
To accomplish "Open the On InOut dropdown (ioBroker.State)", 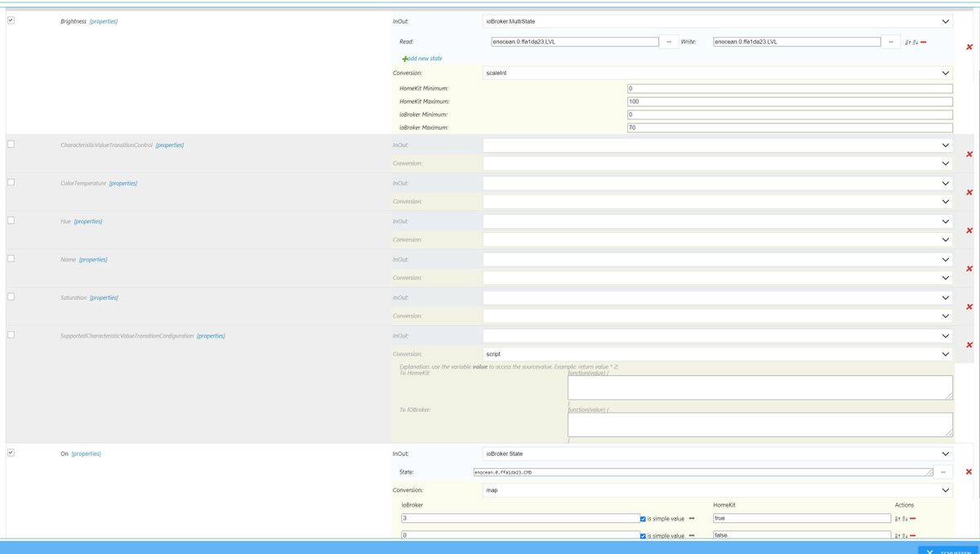I will (x=718, y=453).
